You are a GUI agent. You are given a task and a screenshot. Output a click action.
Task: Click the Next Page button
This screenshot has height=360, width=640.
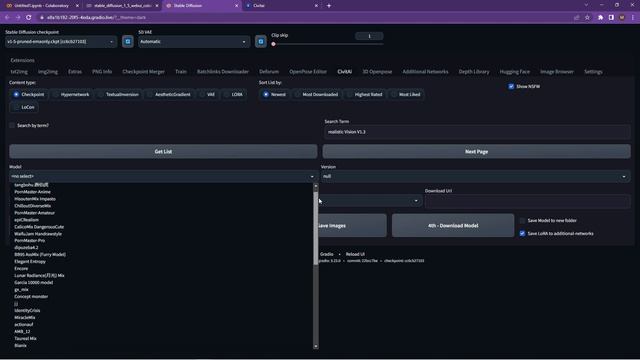pos(476,151)
